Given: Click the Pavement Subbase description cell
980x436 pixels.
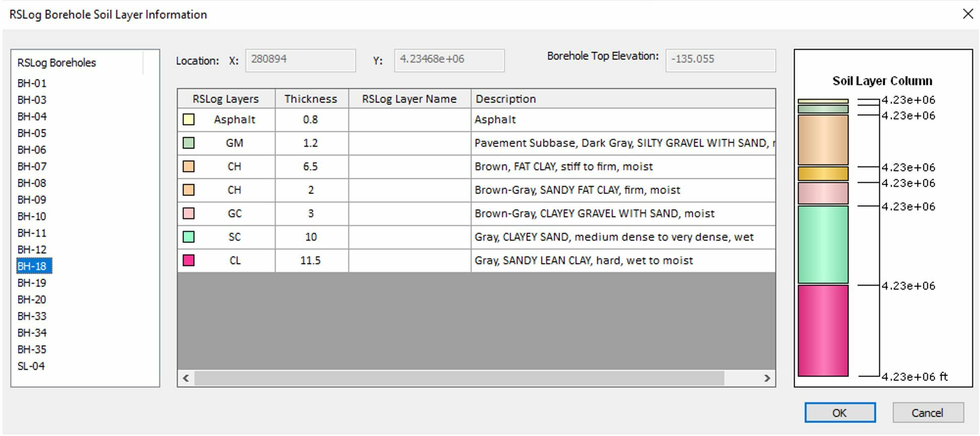Looking at the screenshot, I should (x=623, y=143).
